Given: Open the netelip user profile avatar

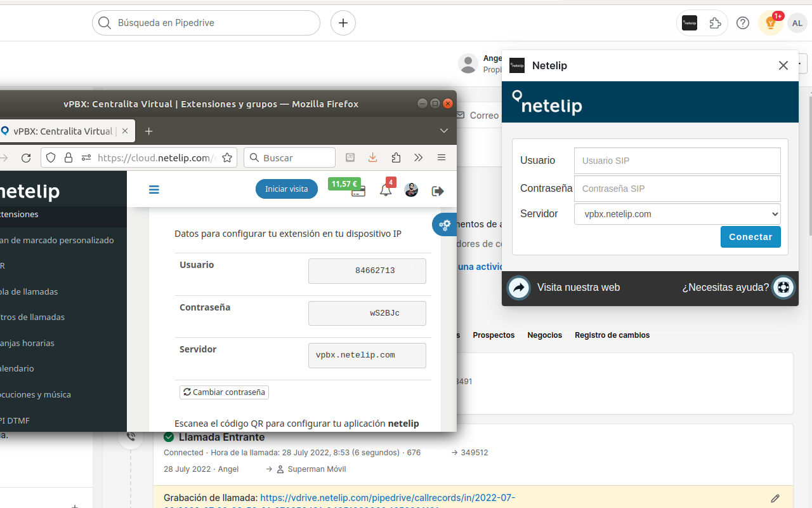Looking at the screenshot, I should click(411, 189).
